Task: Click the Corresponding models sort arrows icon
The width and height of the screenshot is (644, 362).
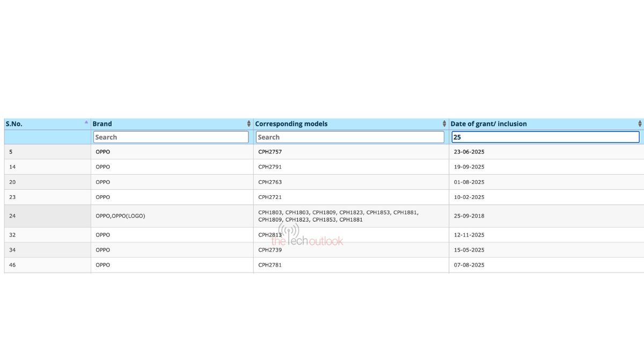Action: [x=444, y=124]
